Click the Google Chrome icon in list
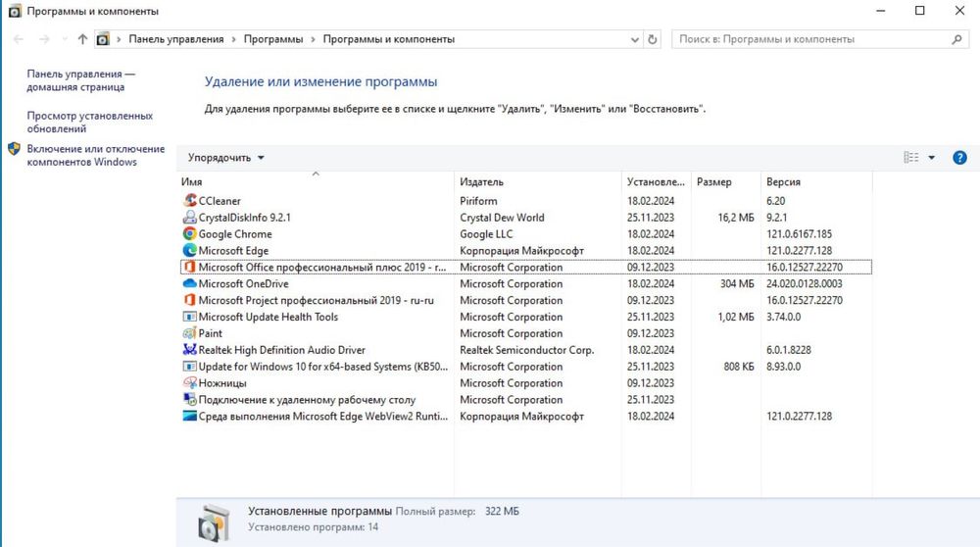The image size is (980, 547). coord(189,234)
